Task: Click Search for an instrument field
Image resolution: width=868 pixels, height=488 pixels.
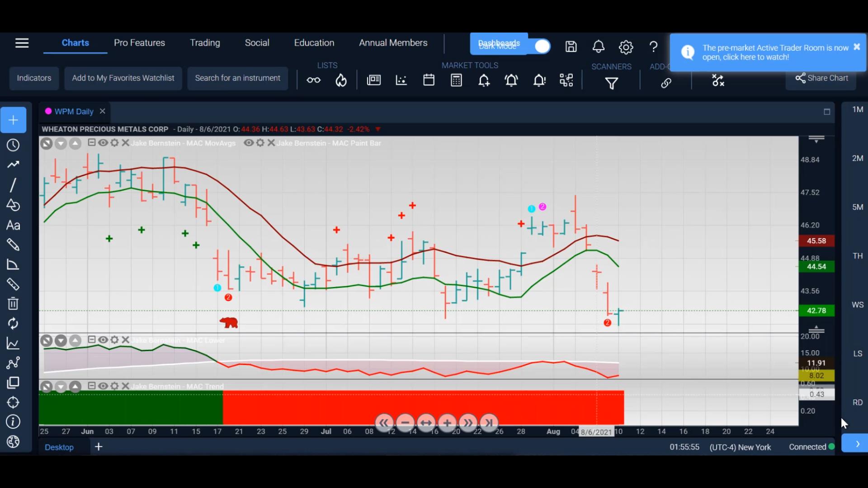Action: point(237,78)
